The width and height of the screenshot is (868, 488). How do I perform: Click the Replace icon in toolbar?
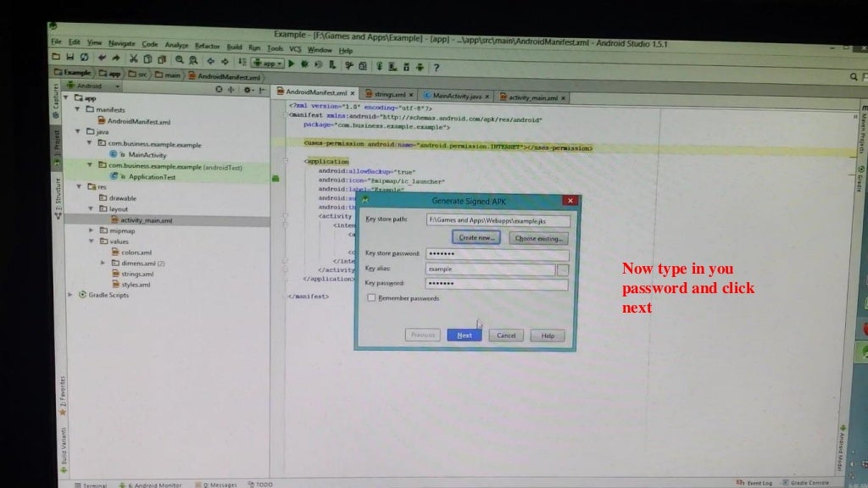(x=193, y=60)
